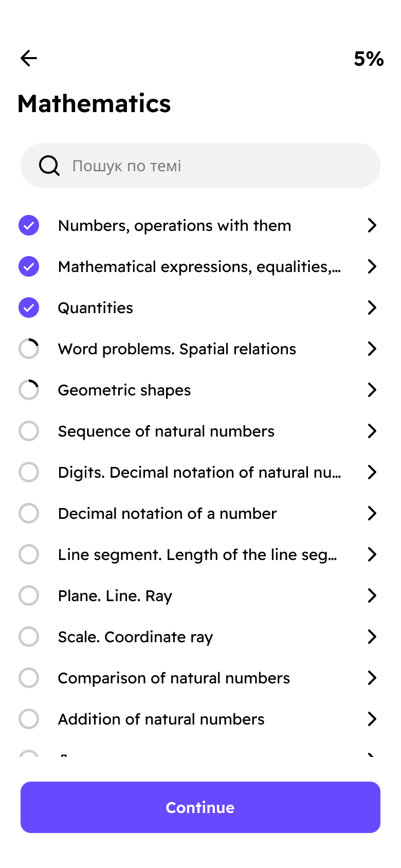Expand the Addition of natural numbers arrow
Image resolution: width=401 pixels, height=868 pixels.
372,719
